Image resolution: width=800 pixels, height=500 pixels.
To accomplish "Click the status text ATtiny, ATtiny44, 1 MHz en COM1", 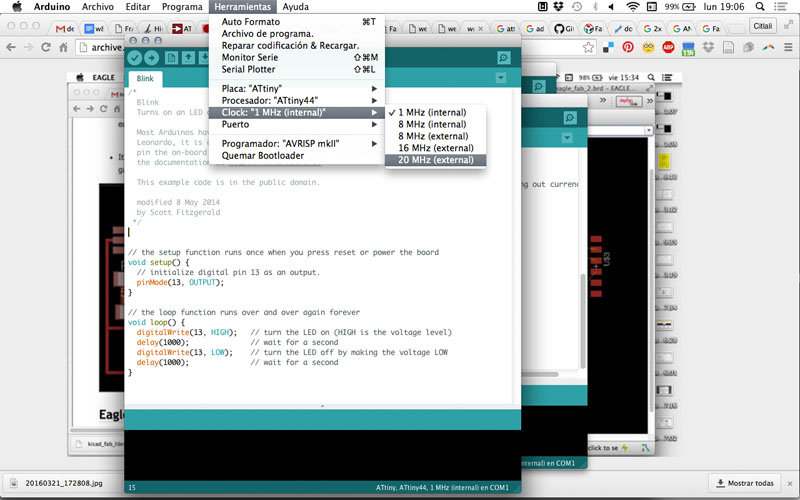I will click(x=442, y=488).
